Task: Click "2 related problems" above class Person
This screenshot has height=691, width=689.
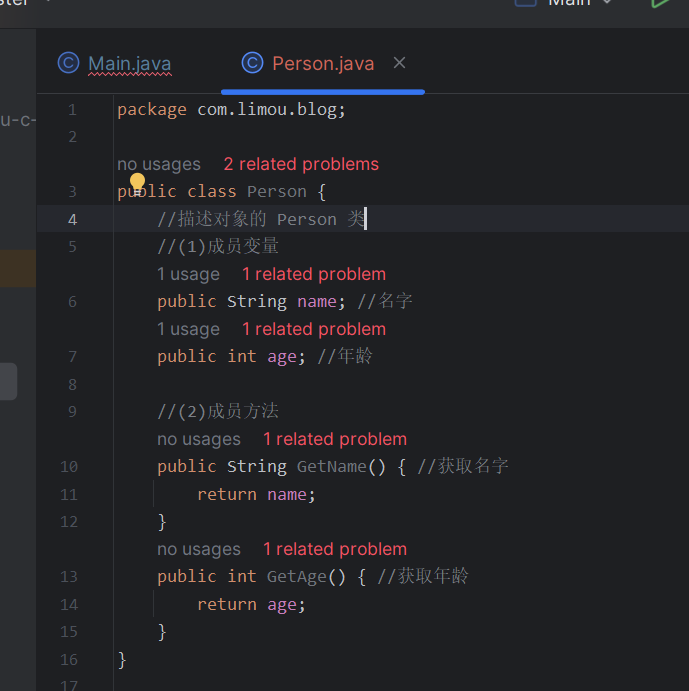Action: click(x=301, y=164)
